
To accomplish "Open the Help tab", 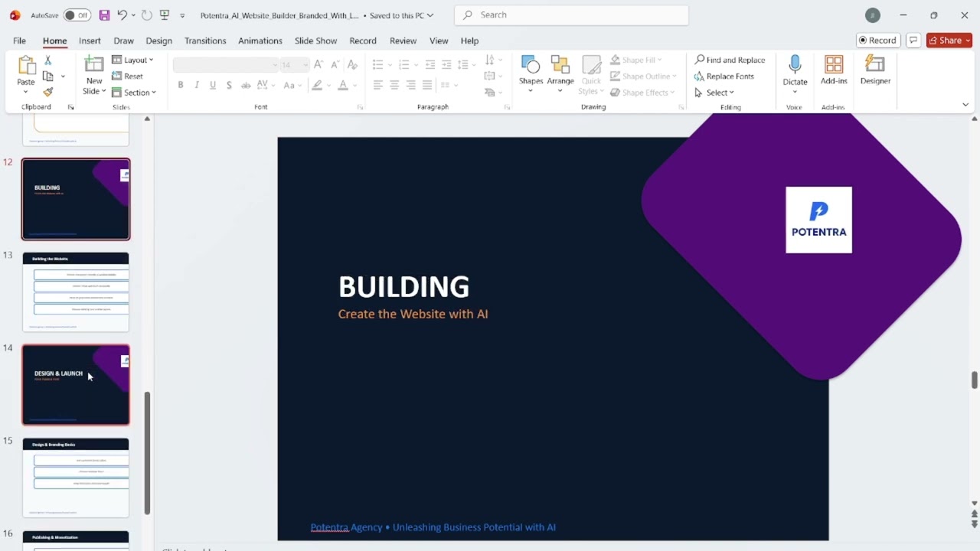I will pos(469,41).
